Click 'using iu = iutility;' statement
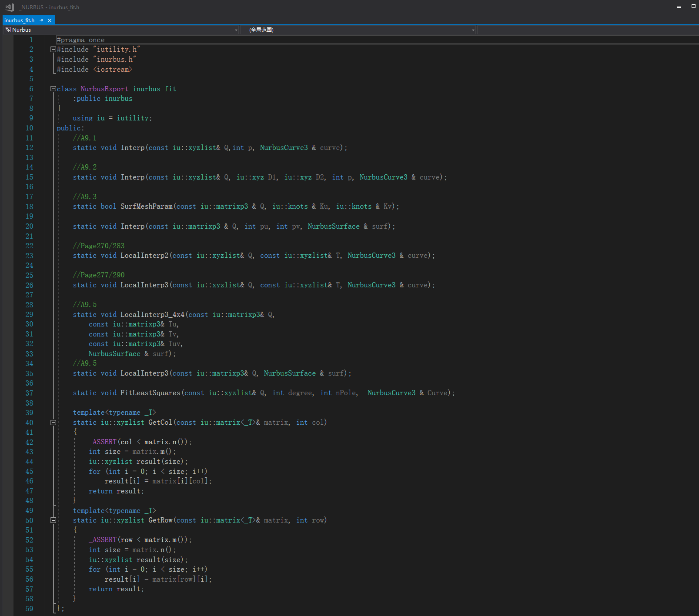 [112, 118]
